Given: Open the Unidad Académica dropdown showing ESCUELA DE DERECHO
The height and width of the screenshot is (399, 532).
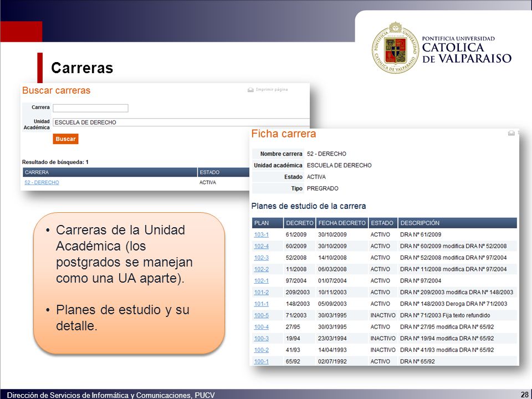Looking at the screenshot, I should [x=181, y=122].
